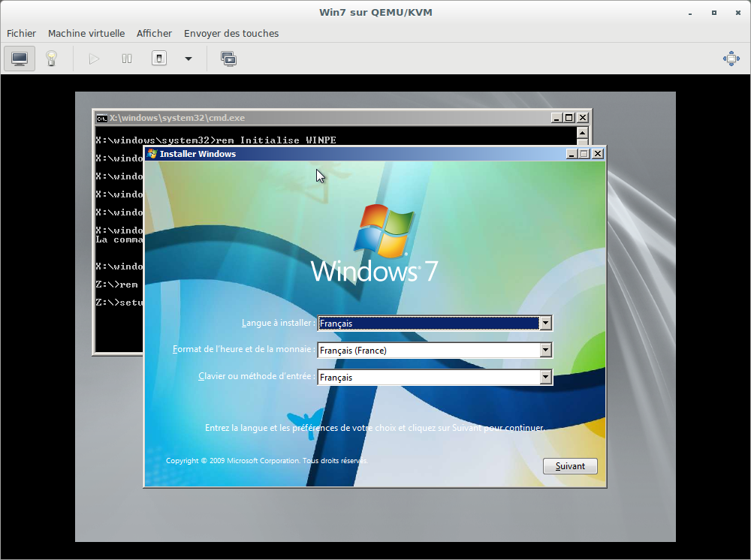Click the Copyright 2009 Microsoft Corporation text

(267, 460)
